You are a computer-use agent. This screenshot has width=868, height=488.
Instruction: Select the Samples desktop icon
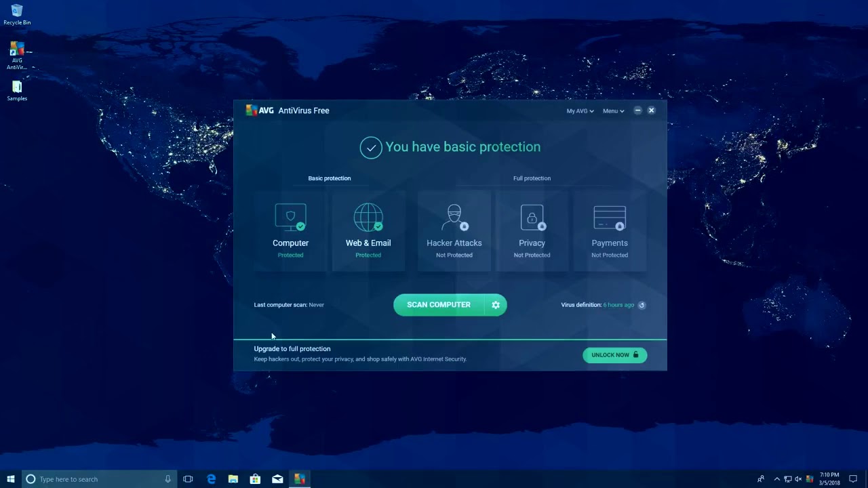coord(17,91)
